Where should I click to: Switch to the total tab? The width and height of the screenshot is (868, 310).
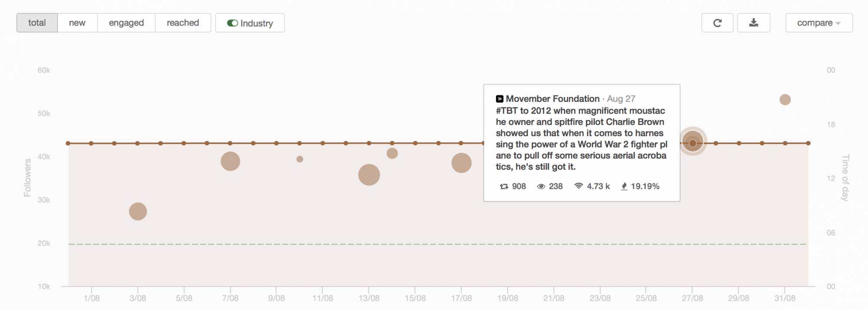(x=37, y=23)
